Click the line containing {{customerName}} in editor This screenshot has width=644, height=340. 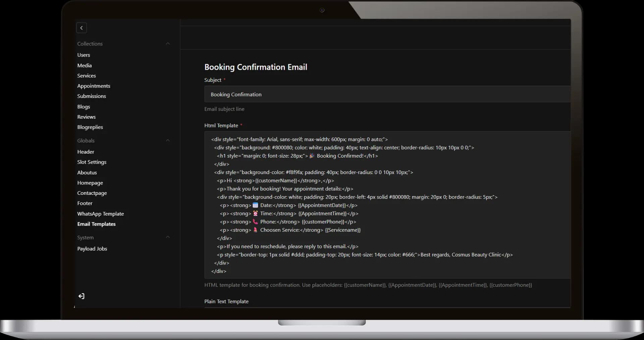pyautogui.click(x=275, y=180)
